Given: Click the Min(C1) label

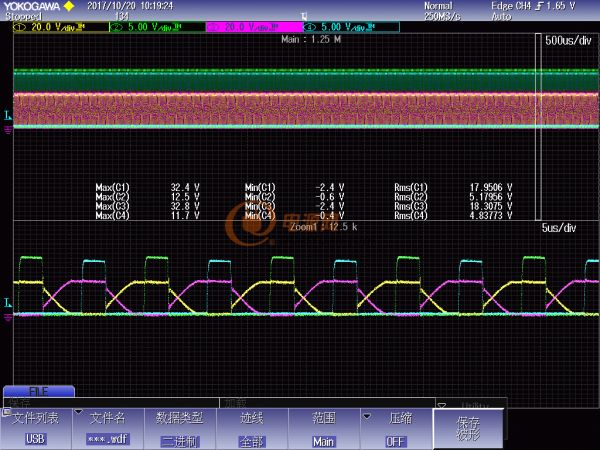Looking at the screenshot, I should [260, 188].
